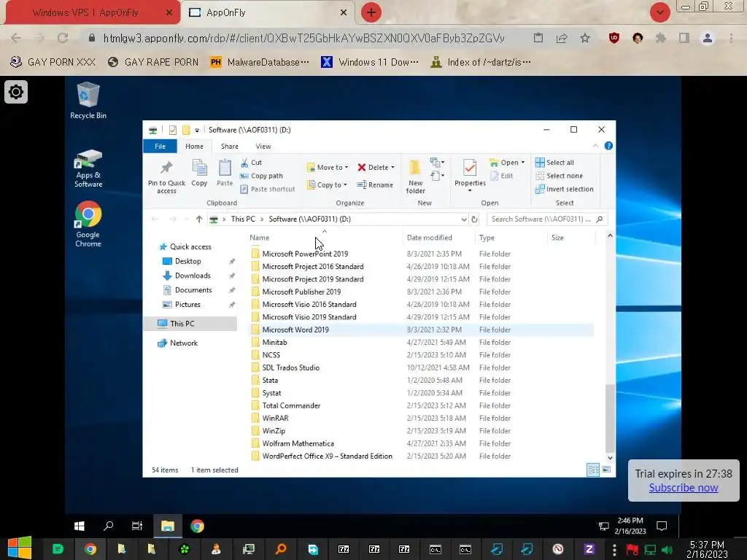Viewport: 747px width, 560px height.
Task: Open uBlock Origin extension icon
Action: pyautogui.click(x=614, y=38)
